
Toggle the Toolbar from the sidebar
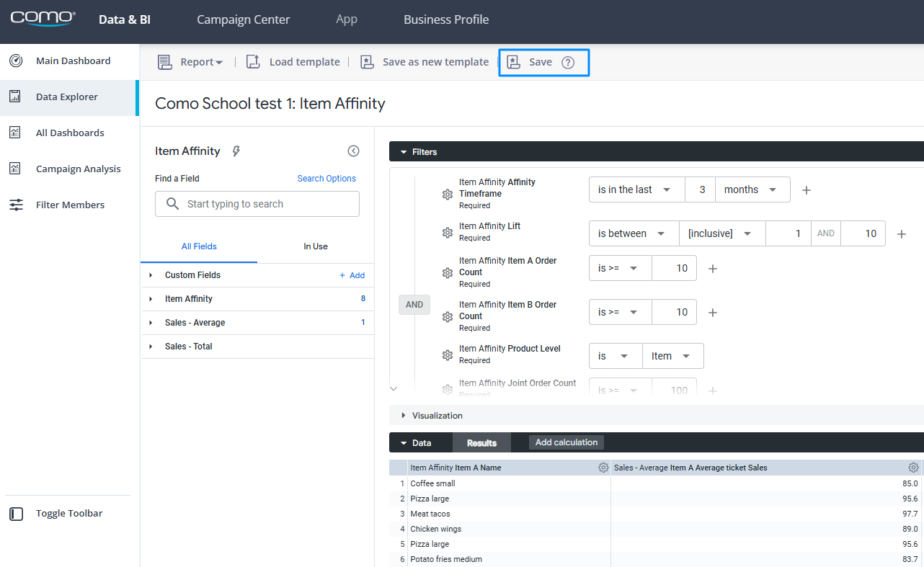click(x=69, y=514)
